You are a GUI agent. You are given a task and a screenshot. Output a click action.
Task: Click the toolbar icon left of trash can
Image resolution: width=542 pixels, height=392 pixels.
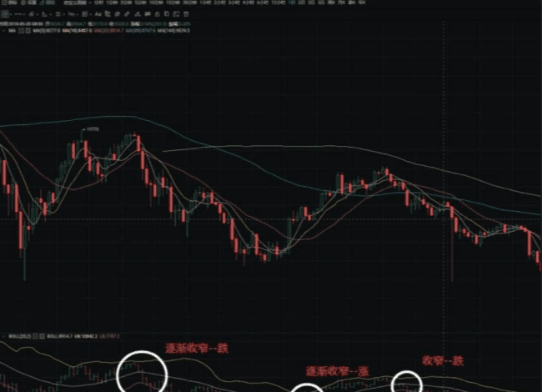[176, 14]
